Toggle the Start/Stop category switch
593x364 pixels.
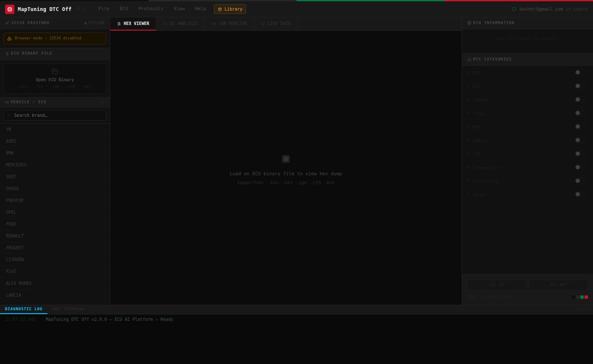pyautogui.click(x=581, y=181)
